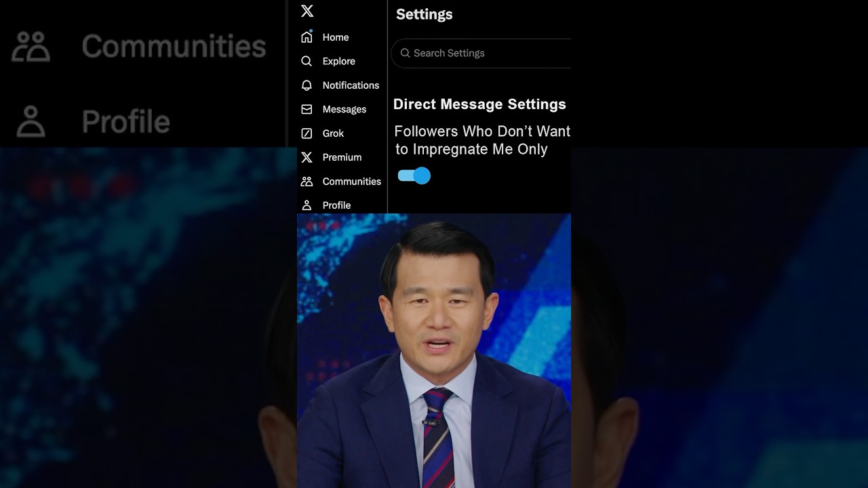Go to Home menu label

pos(336,37)
